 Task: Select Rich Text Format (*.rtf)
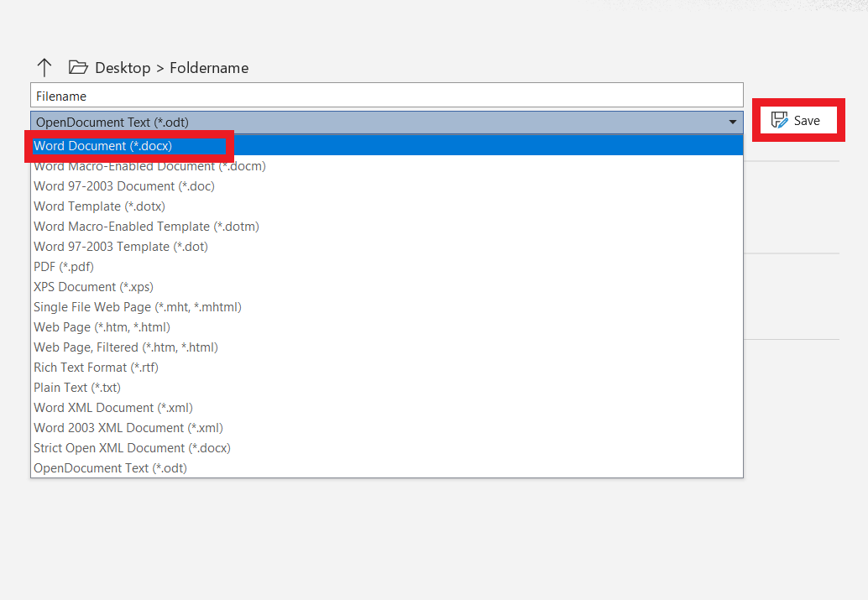(x=96, y=367)
